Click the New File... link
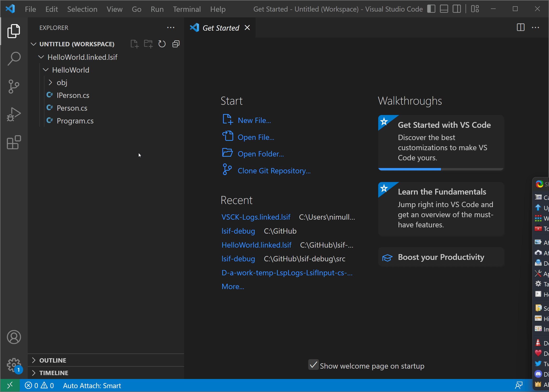The image size is (549, 392). [x=254, y=120]
